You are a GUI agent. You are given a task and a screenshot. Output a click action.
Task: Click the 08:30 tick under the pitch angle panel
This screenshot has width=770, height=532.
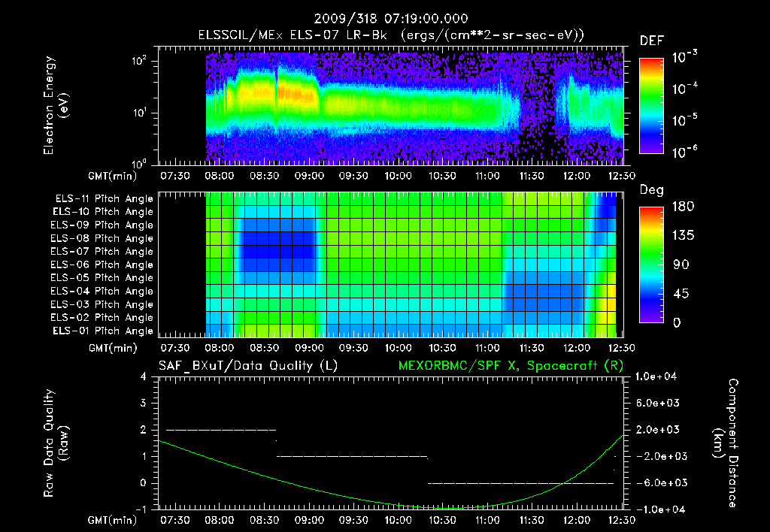[264, 348]
